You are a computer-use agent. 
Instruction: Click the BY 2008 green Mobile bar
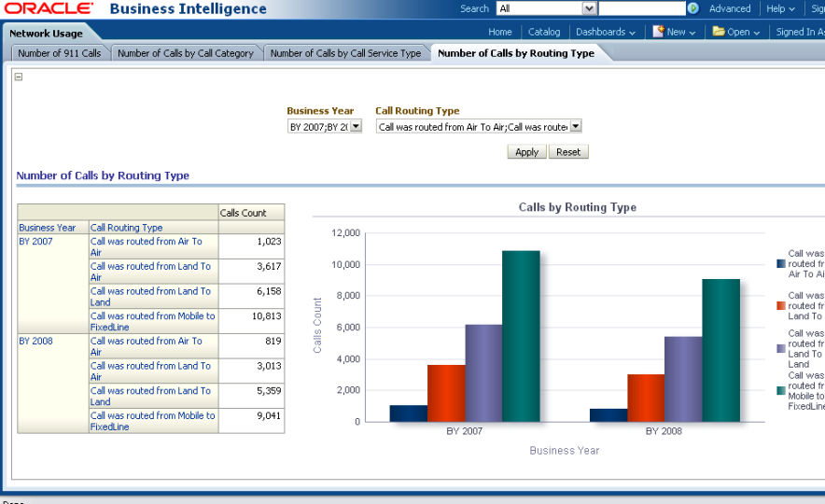720,350
